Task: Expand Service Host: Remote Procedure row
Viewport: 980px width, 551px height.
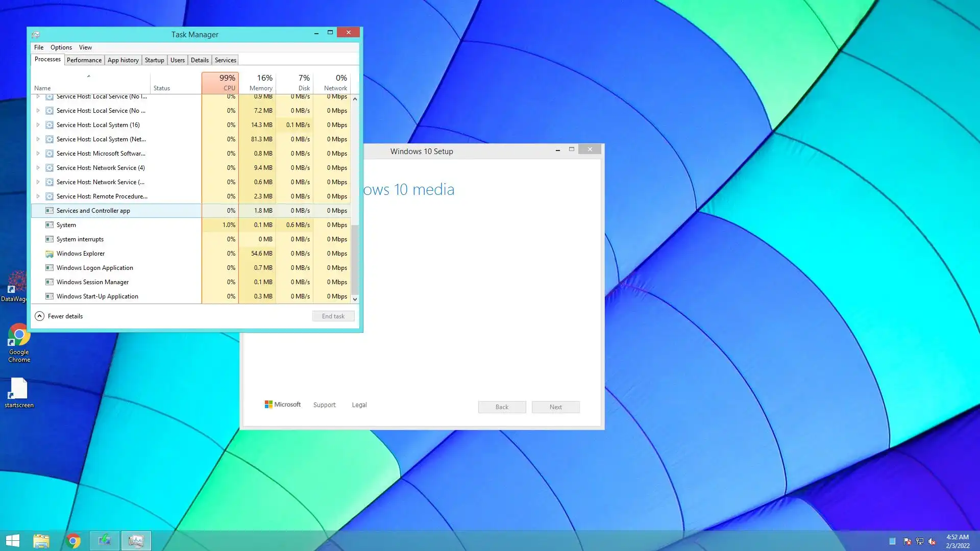Action: (38, 196)
